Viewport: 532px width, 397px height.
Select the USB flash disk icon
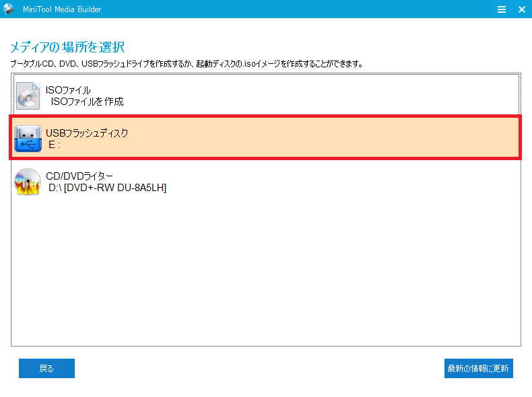pyautogui.click(x=28, y=139)
